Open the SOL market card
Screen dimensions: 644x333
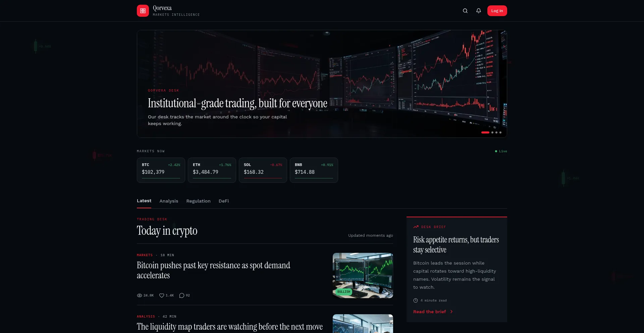(x=263, y=170)
